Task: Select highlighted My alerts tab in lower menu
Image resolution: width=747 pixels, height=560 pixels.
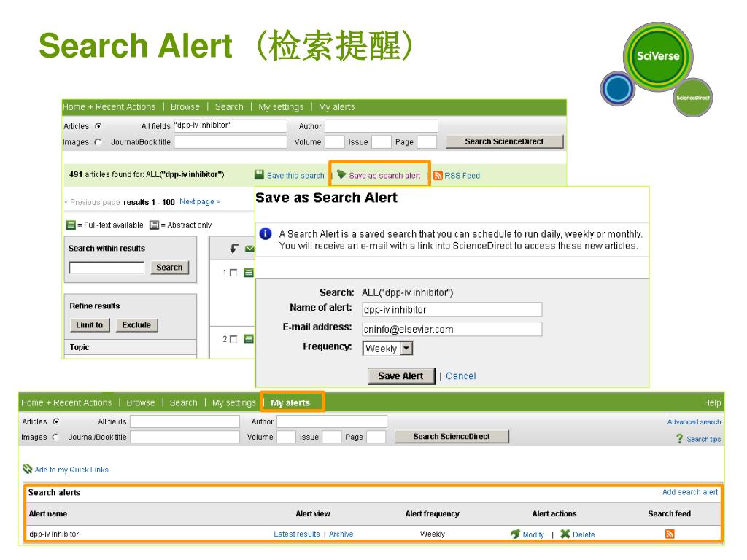Action: (x=290, y=402)
